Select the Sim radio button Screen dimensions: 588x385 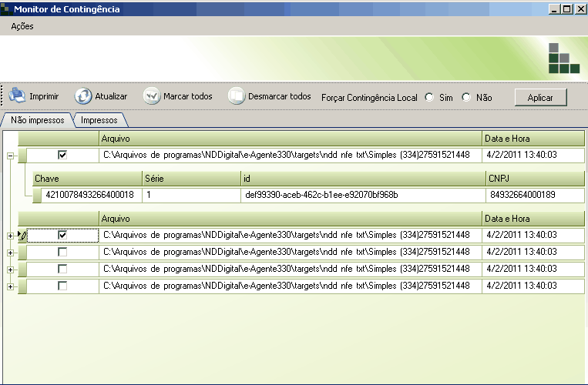pyautogui.click(x=429, y=98)
